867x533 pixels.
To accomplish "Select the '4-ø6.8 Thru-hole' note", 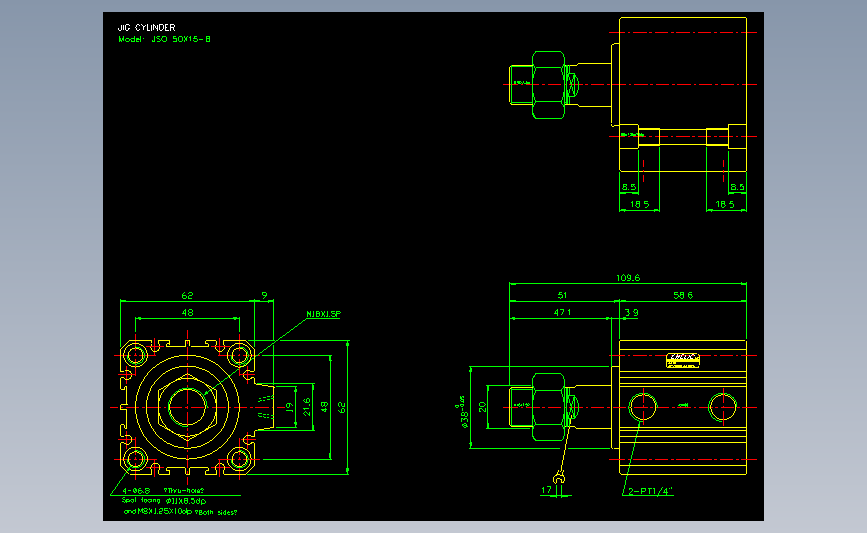I will [x=163, y=490].
